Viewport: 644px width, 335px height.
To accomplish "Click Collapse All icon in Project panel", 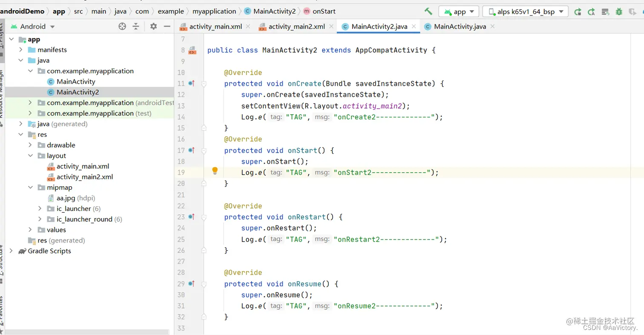I will coord(136,26).
